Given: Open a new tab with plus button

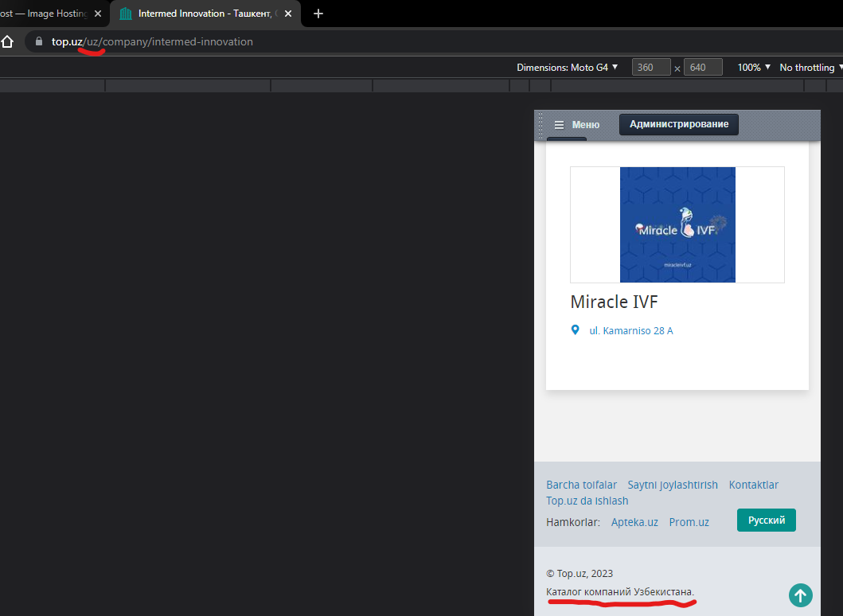Looking at the screenshot, I should [318, 14].
